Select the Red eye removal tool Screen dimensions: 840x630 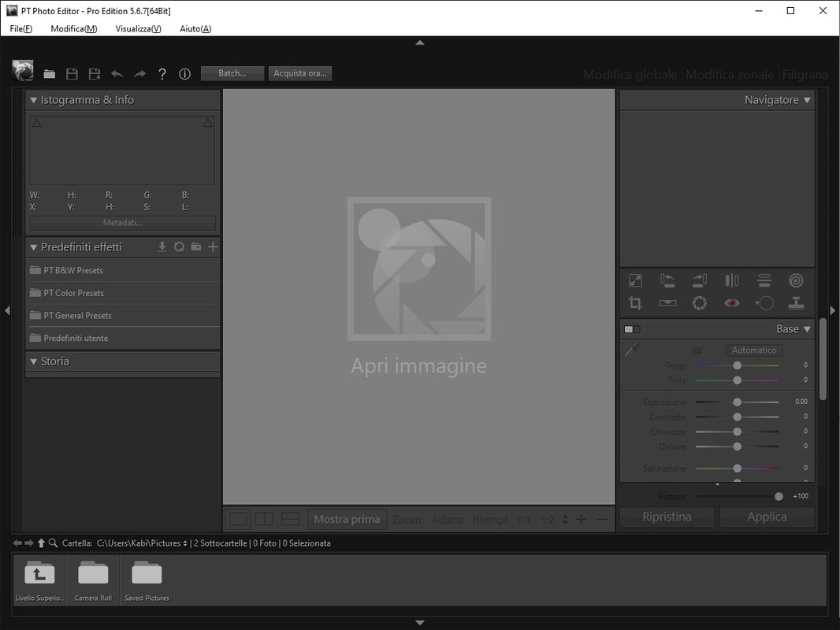(732, 303)
